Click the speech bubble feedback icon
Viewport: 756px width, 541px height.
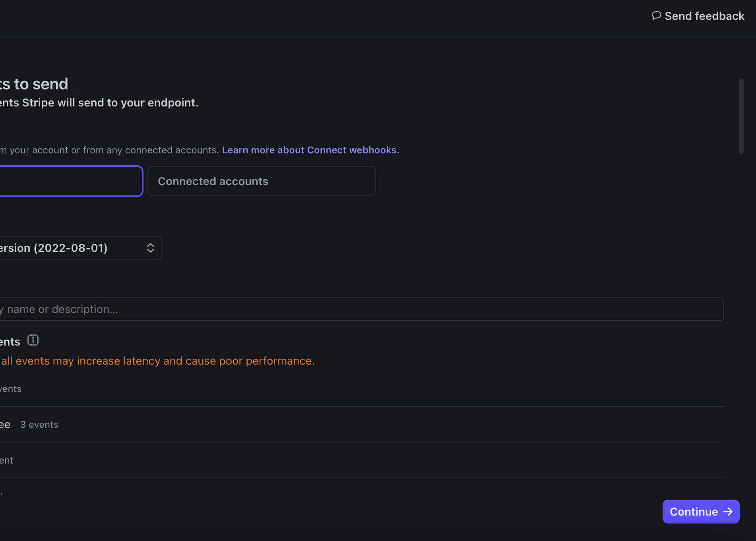pos(656,16)
